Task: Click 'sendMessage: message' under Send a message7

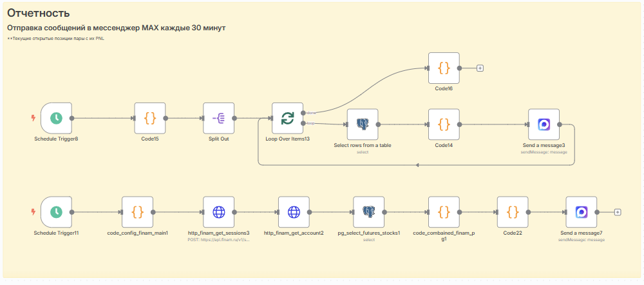Action: point(582,239)
